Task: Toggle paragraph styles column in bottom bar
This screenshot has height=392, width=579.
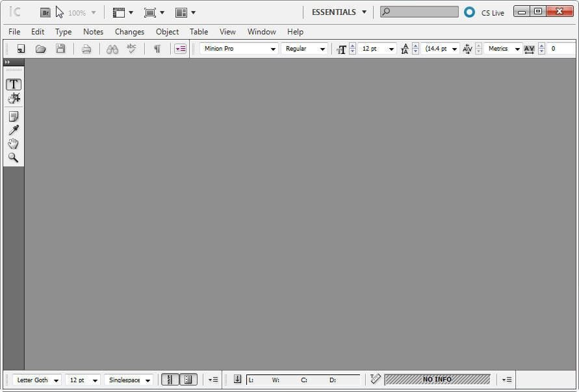Action: coord(188,380)
